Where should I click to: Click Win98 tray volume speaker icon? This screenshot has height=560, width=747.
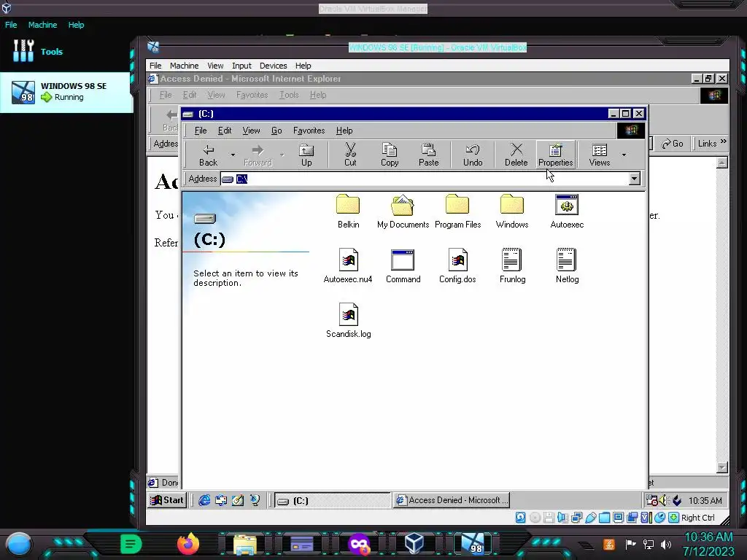tap(663, 500)
